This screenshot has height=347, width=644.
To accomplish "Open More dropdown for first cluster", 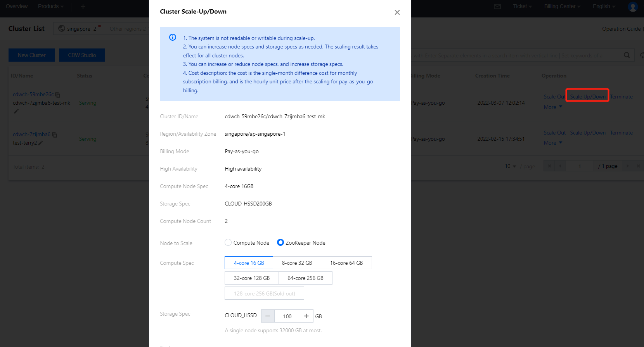I will click(x=553, y=107).
